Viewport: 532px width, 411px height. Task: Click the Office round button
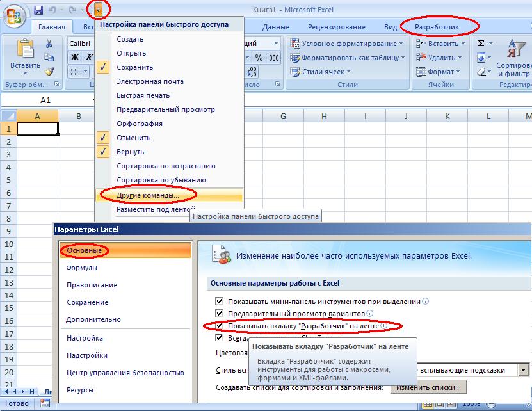click(14, 15)
